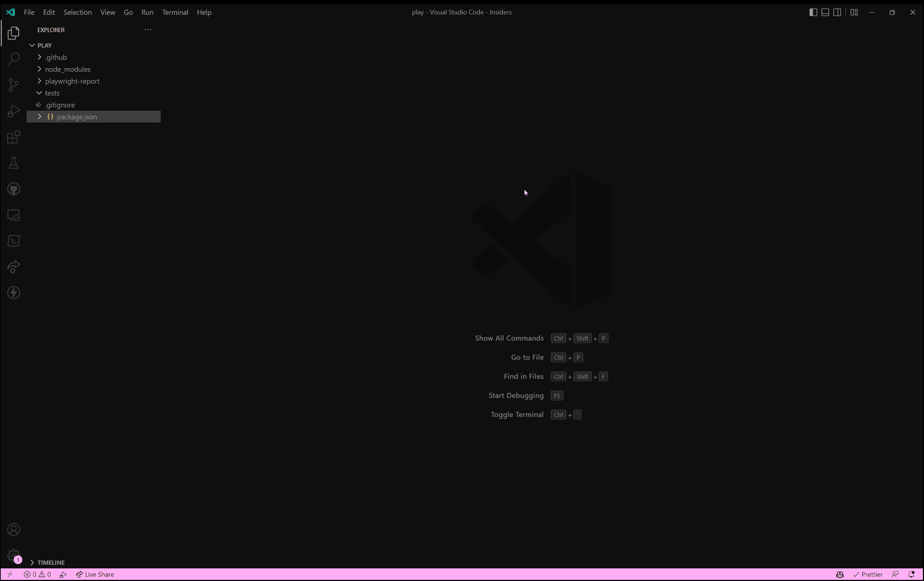Expand the TIMELINE section
Screen dimensions: 924x581
pyautogui.click(x=32, y=563)
